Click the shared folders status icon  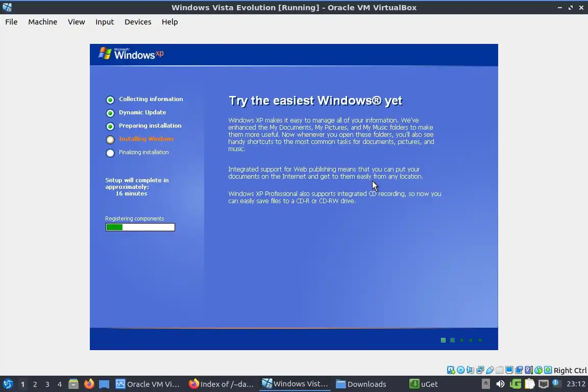click(x=500, y=370)
